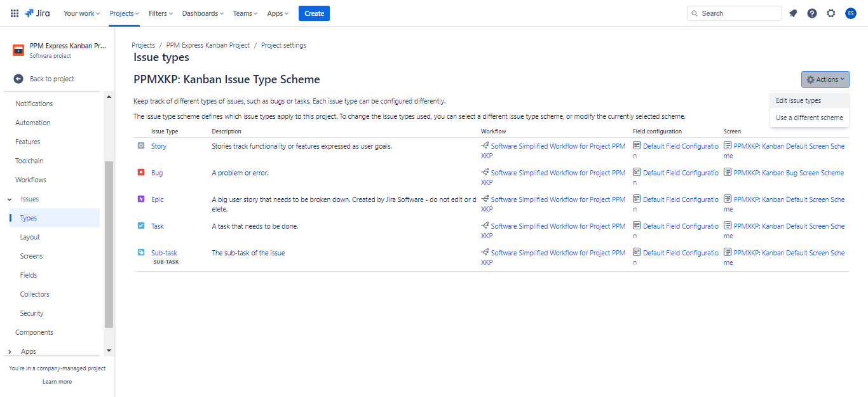
Task: Click Project settings breadcrumb
Action: (283, 45)
